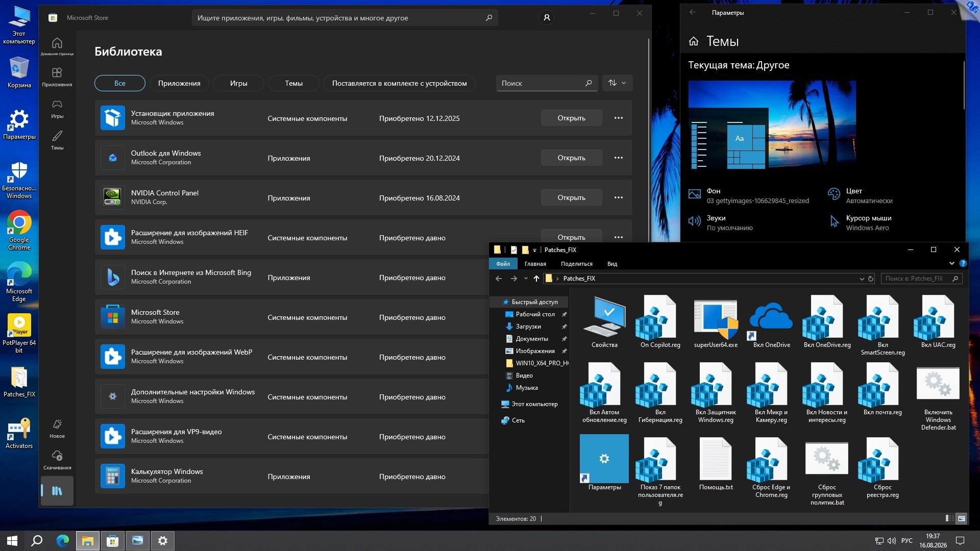Open Microsoft Edge from taskbar
The width and height of the screenshot is (980, 551).
coord(62,541)
